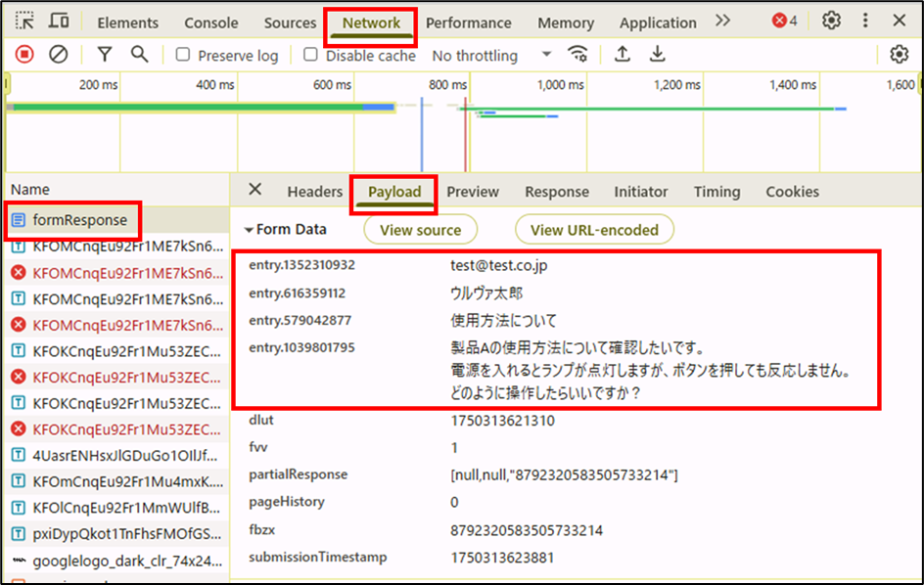Click the record network log icon
The width and height of the screenshot is (924, 585).
pos(24,55)
